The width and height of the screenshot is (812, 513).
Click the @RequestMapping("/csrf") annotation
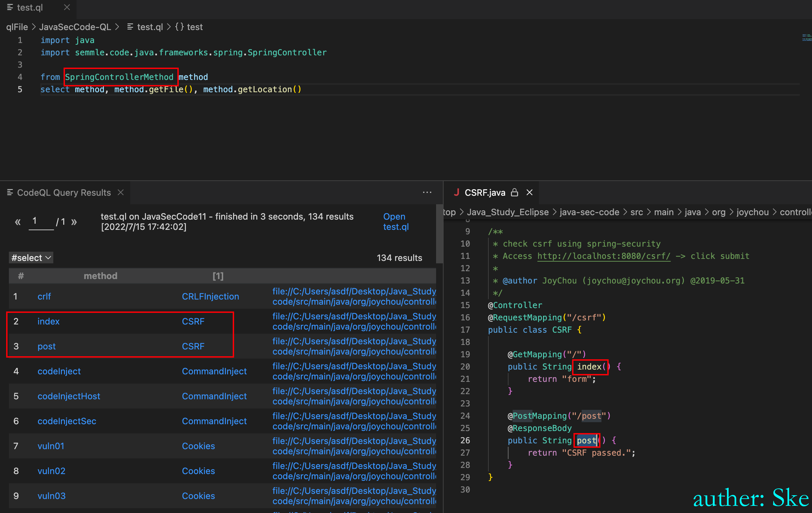pos(547,318)
